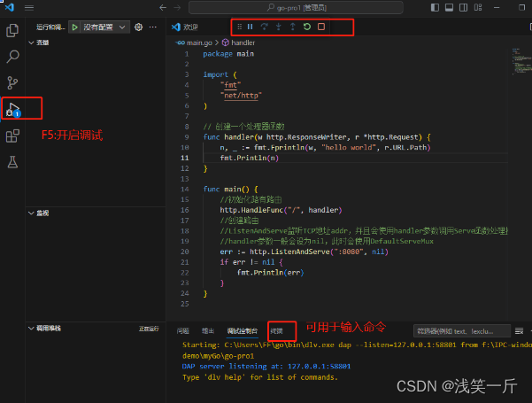Click the clear console lines icon

point(519,331)
